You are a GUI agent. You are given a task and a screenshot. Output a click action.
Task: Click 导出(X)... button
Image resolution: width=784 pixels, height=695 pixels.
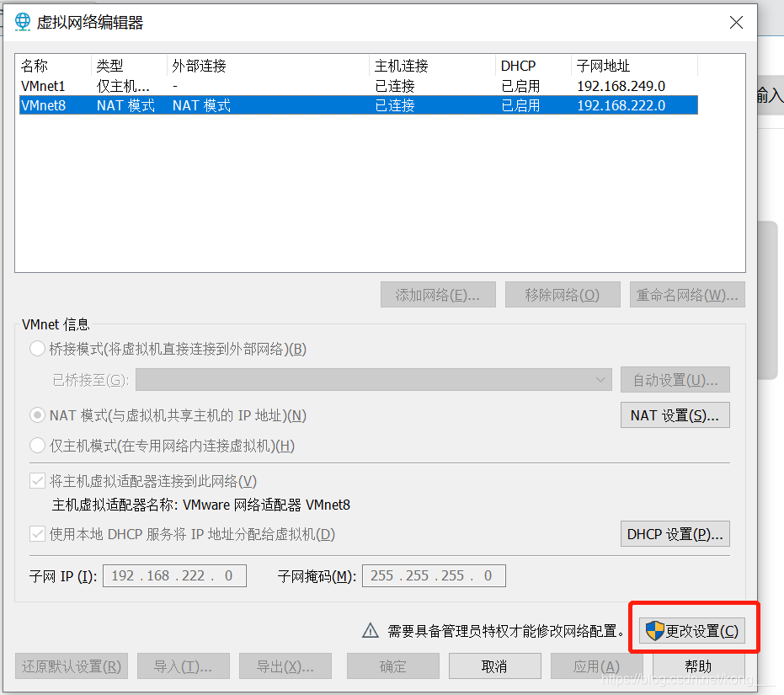(285, 666)
